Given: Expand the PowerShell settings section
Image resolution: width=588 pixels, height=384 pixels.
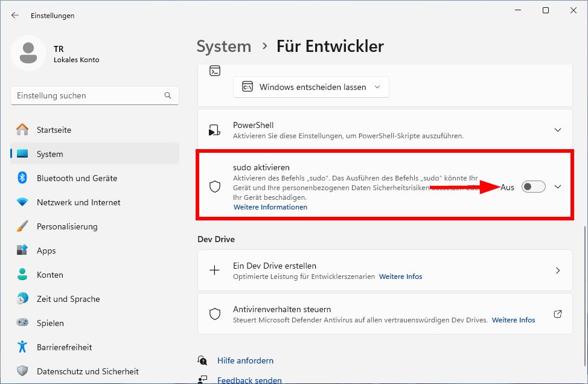Looking at the screenshot, I should 557,129.
